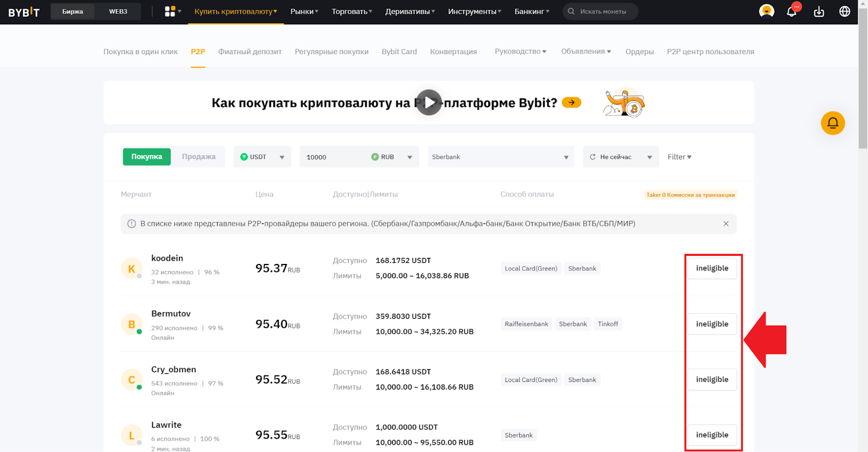The image size is (868, 452).
Task: Click the refresh icon near Не сейчас
Action: [593, 157]
